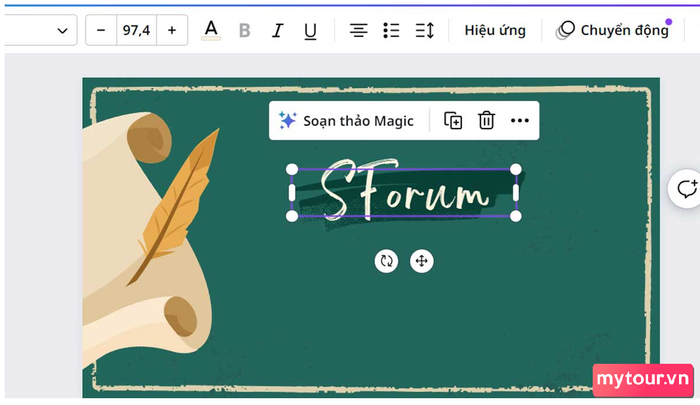The height and width of the screenshot is (405, 700).
Task: Toggle italic formatting
Action: pos(277,31)
